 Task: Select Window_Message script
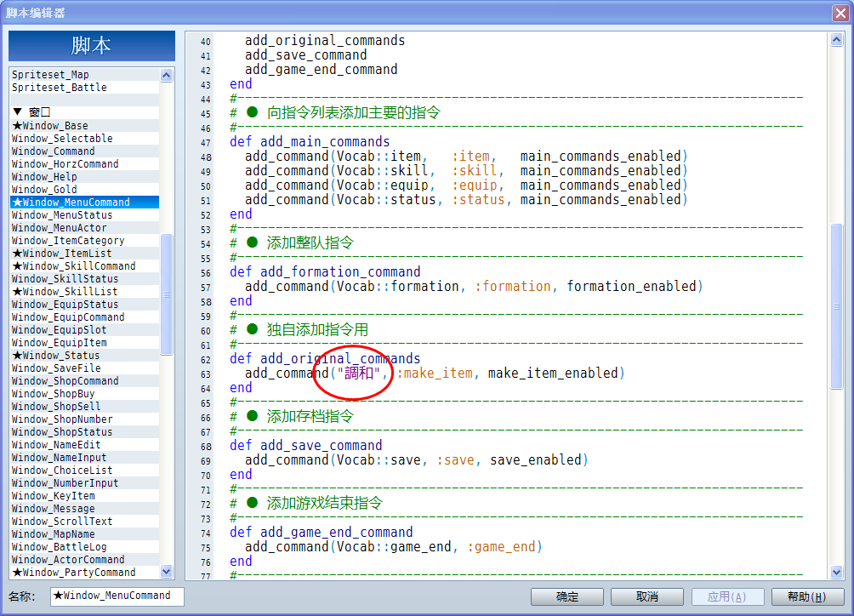click(x=85, y=509)
